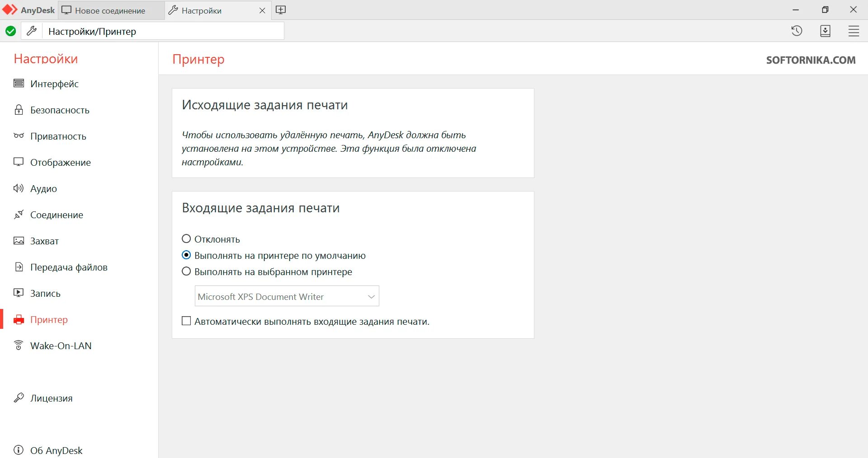Click the Audio speaker icon
Viewport: 868px width, 458px height.
[19, 188]
